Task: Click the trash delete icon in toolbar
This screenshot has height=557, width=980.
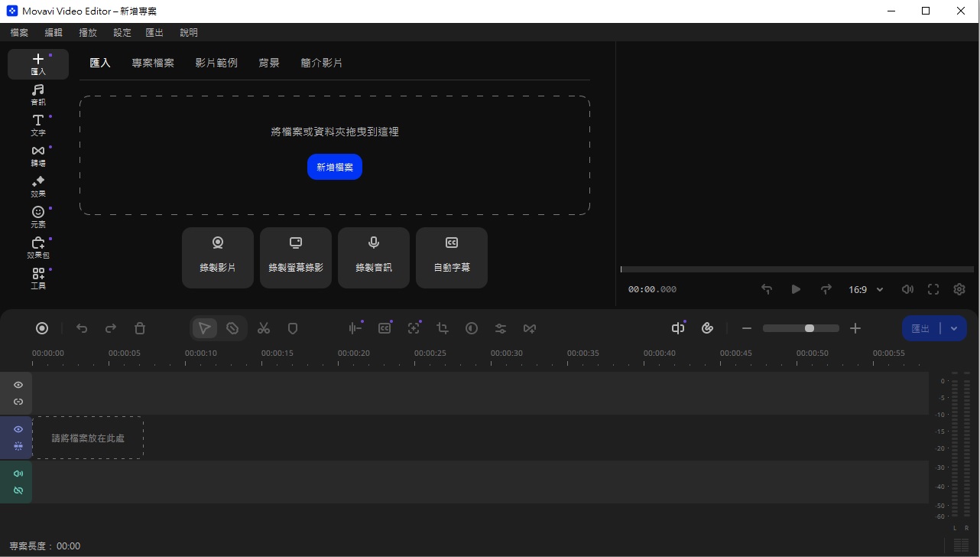Action: pos(140,328)
